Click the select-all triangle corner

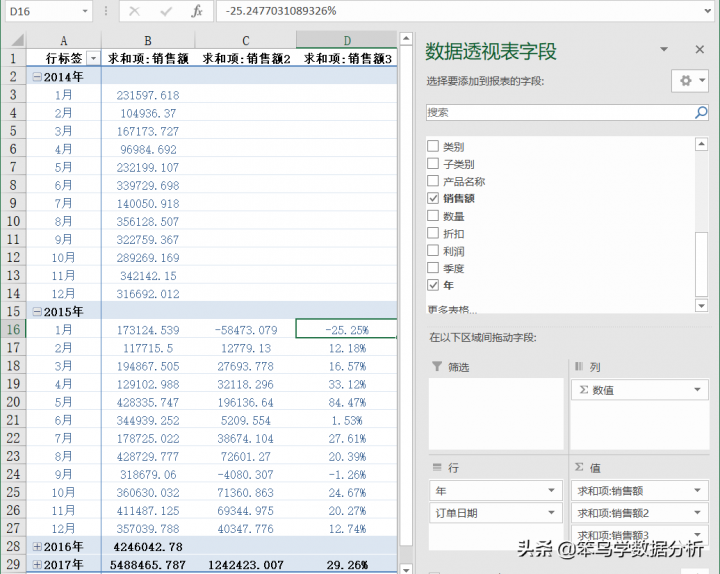click(17, 40)
